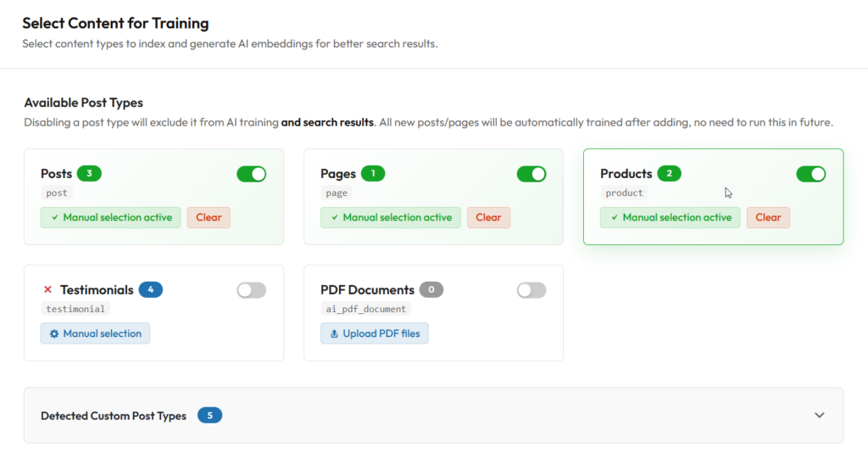Click the upload icon for PDF files
868x459 pixels.
click(334, 333)
